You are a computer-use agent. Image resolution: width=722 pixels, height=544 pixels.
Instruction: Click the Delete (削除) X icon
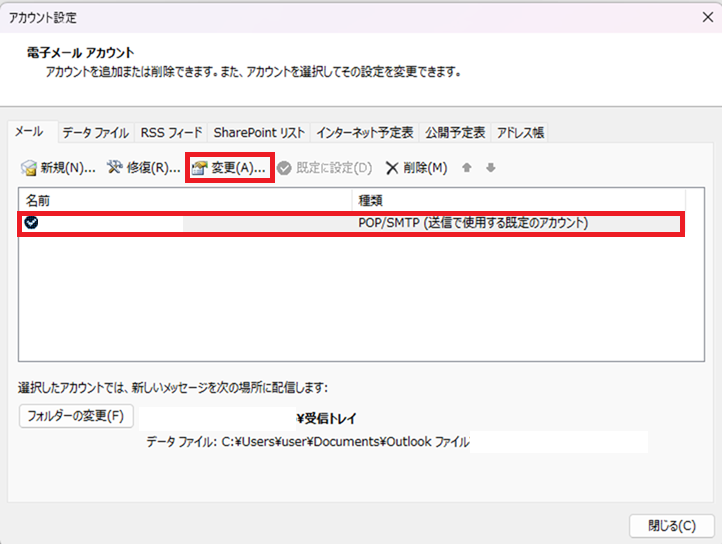[392, 168]
